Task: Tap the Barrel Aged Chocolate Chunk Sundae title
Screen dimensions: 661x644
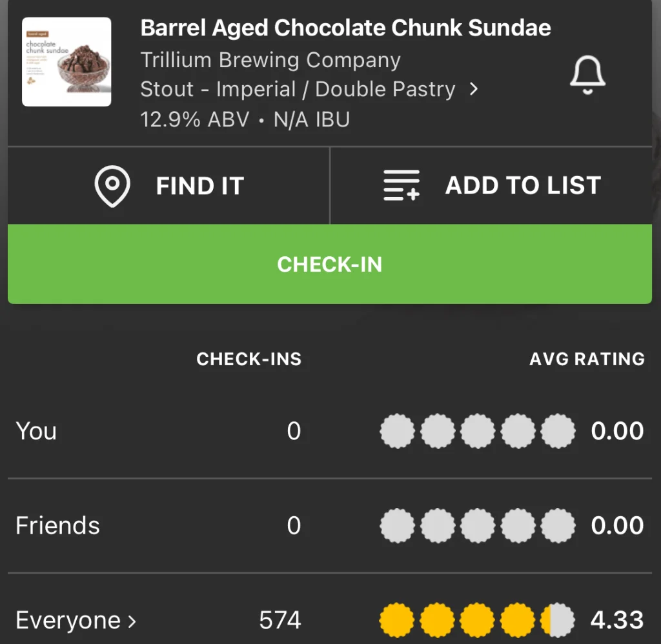Action: pos(345,28)
